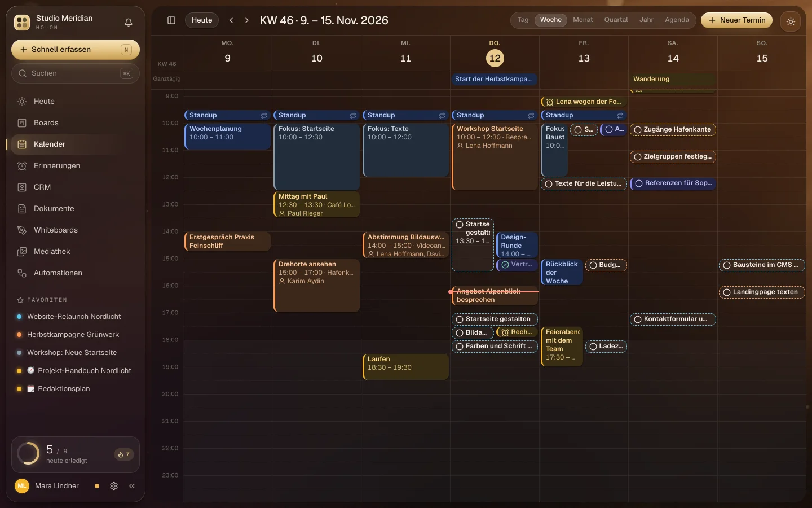Toggle the sidebar panel icon
The image size is (812, 508).
[x=171, y=20]
